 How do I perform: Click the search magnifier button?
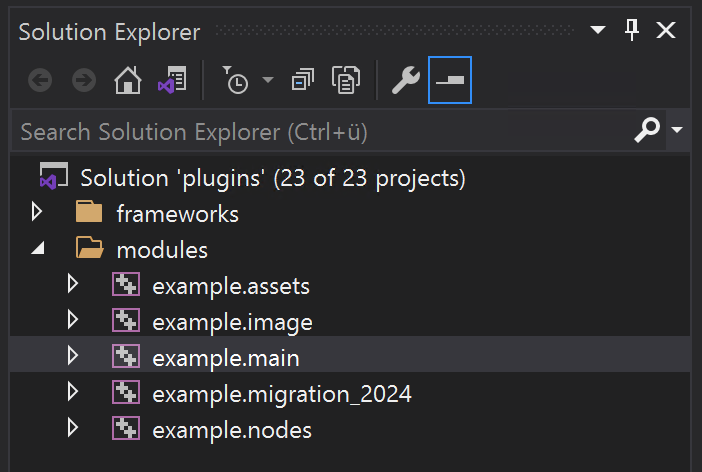click(x=648, y=130)
